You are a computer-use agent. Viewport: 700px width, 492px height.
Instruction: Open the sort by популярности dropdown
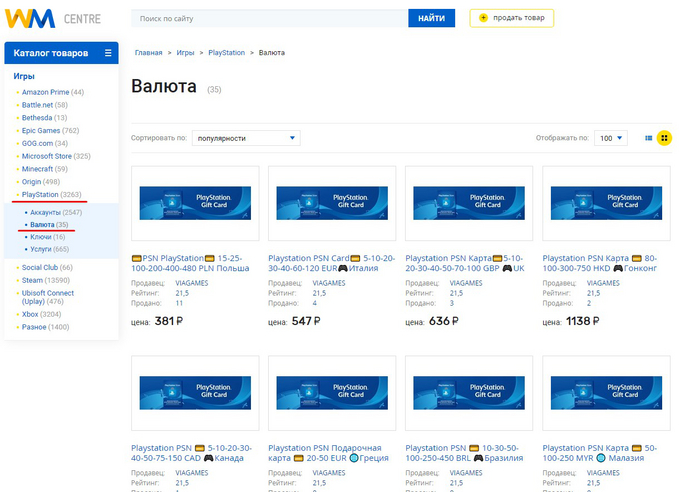[246, 138]
